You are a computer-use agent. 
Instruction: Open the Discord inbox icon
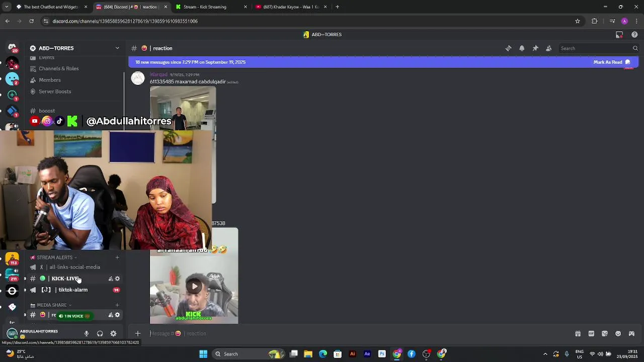click(619, 35)
